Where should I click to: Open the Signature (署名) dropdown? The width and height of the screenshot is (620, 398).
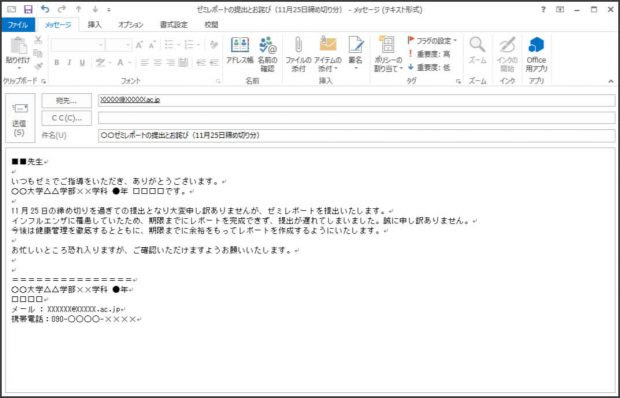click(x=355, y=54)
